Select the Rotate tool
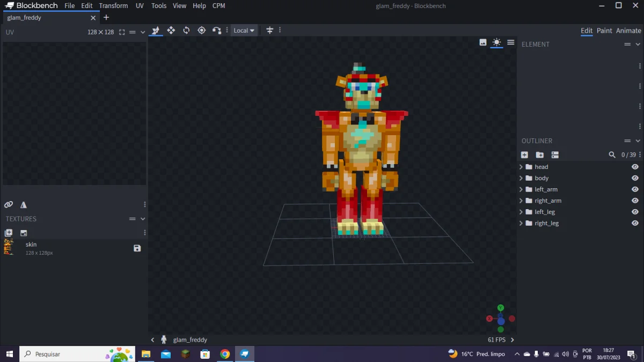 pos(186,31)
